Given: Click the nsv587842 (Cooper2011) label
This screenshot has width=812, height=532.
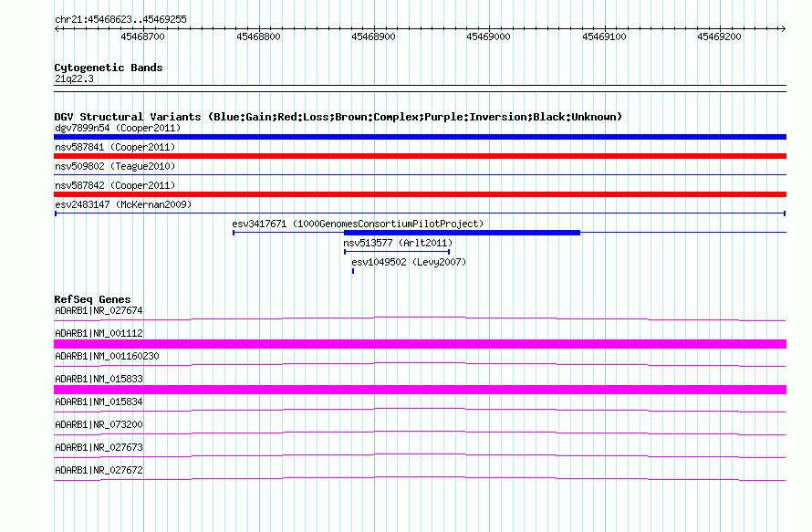Looking at the screenshot, I should [115, 185].
